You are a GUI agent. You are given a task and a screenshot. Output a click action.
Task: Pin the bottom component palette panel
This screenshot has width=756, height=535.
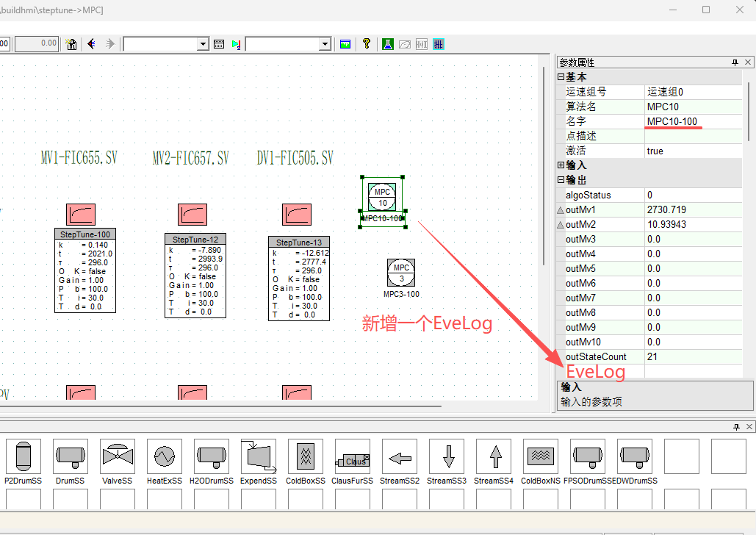[735, 427]
